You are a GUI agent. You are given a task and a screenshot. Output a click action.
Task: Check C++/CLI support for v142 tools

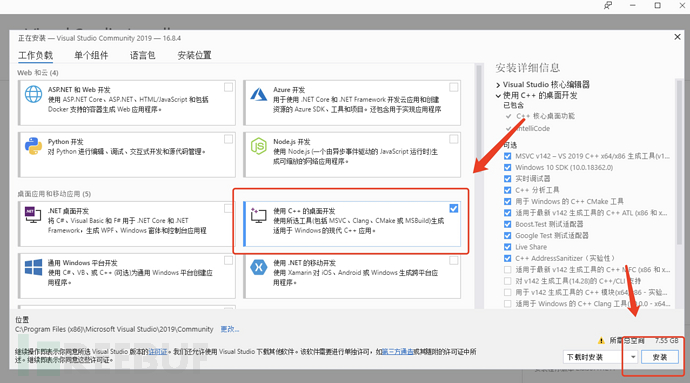click(507, 281)
